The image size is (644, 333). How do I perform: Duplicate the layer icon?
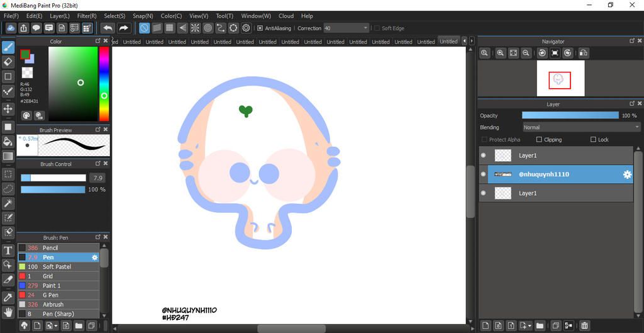555,325
